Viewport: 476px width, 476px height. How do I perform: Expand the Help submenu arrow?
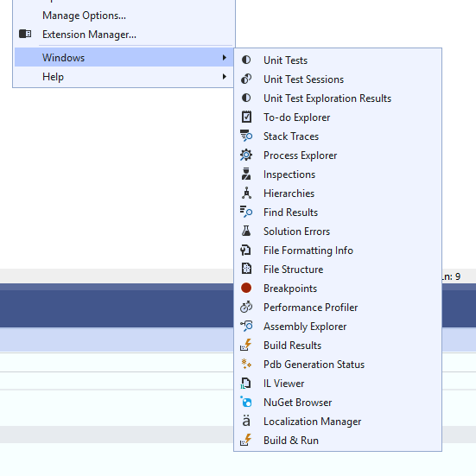point(225,76)
